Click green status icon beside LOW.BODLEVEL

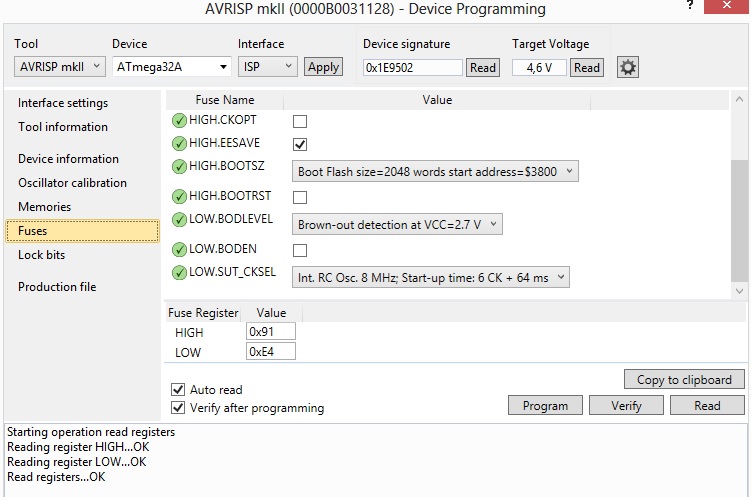(179, 219)
